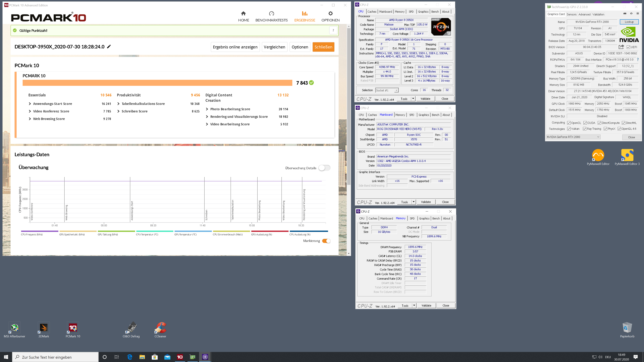Switch to Caches tab in top CPU-Z
644x362 pixels.
click(x=372, y=12)
